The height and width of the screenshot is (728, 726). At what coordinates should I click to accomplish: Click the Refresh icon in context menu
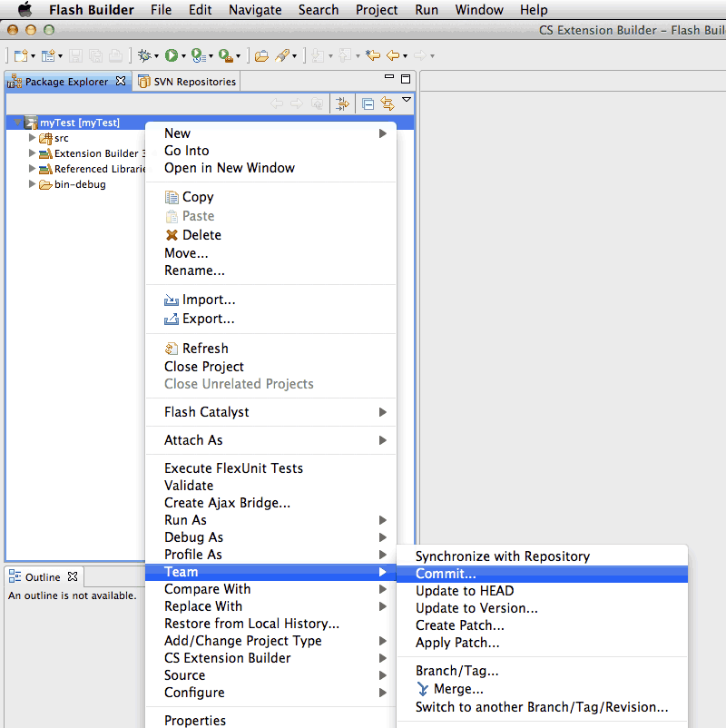coord(172,349)
